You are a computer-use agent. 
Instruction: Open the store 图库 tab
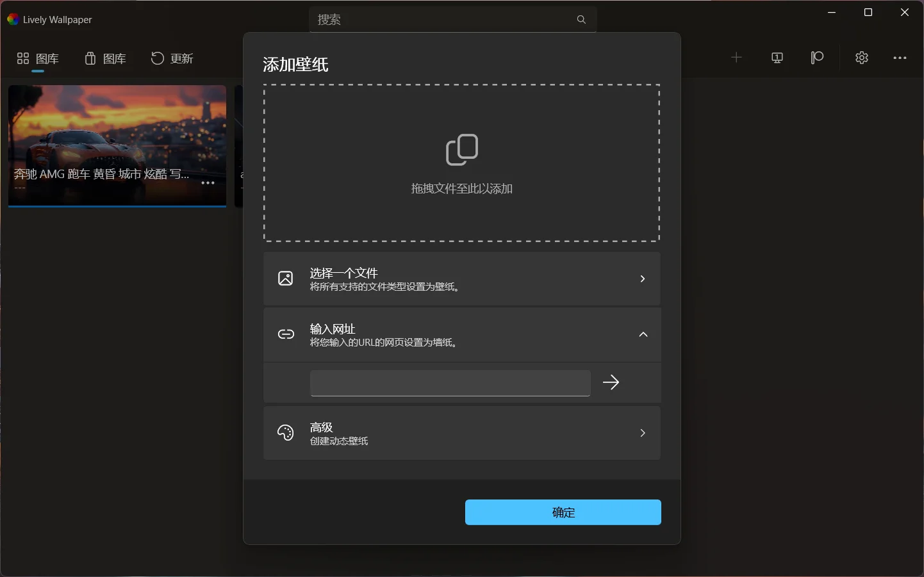tap(105, 58)
